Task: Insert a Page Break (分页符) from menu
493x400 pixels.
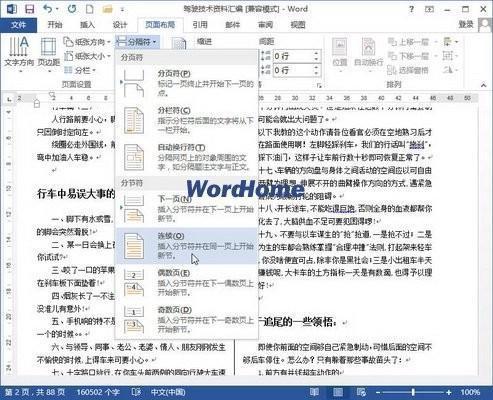Action: click(x=187, y=83)
